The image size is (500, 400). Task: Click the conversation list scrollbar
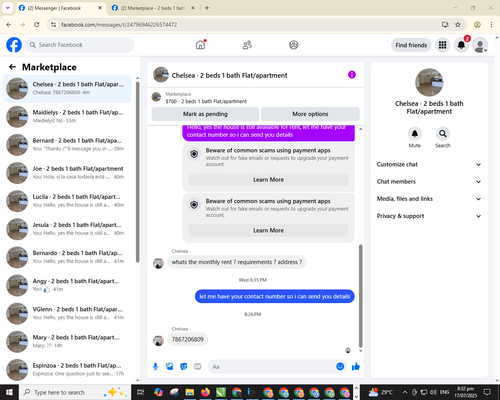pos(137,172)
